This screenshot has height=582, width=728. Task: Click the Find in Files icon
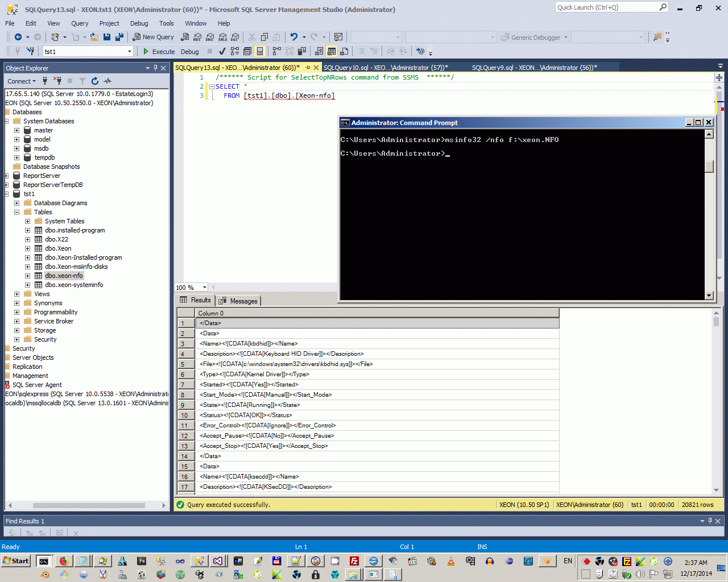[x=658, y=37]
